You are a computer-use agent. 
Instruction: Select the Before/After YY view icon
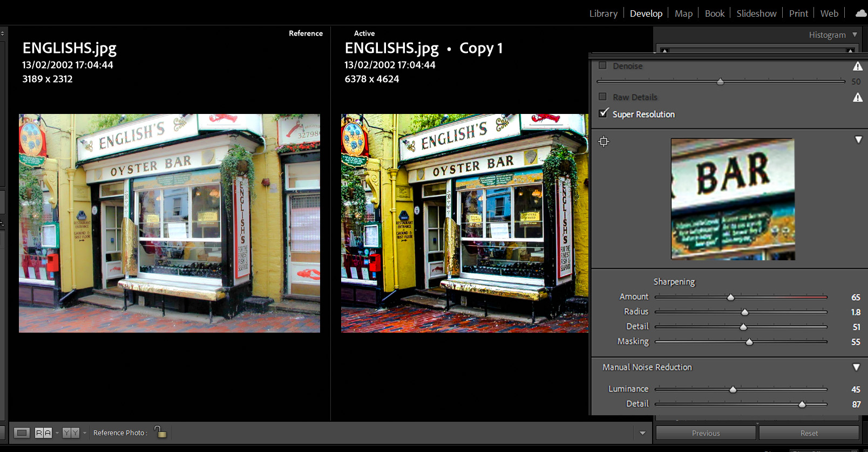pos(71,433)
